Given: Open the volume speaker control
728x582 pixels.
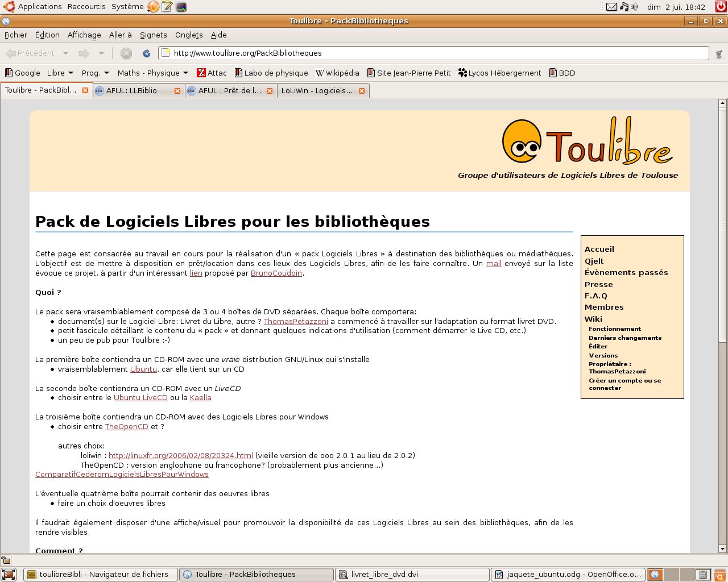Looking at the screenshot, I should tap(634, 7).
